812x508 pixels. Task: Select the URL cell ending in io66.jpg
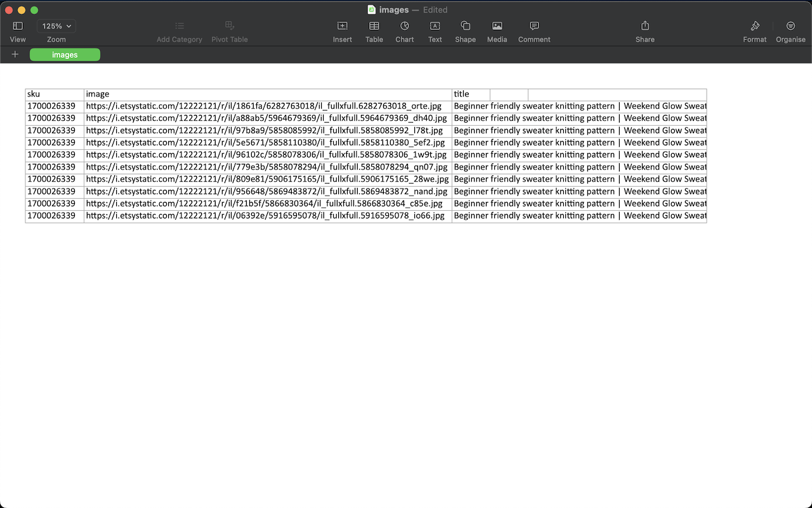click(268, 216)
